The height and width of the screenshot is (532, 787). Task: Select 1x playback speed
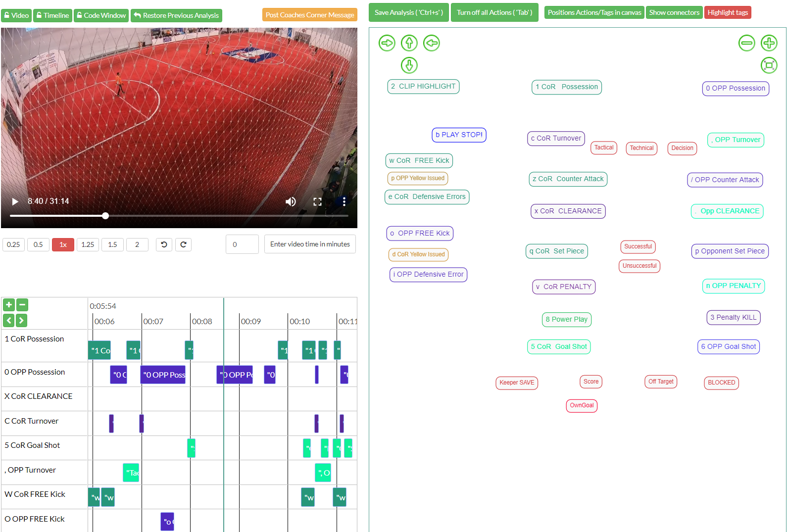(63, 244)
